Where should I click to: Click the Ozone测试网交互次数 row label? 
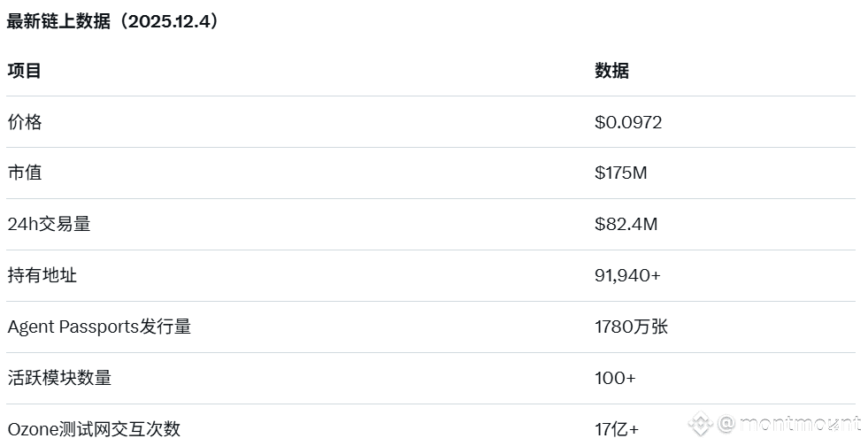pyautogui.click(x=94, y=429)
